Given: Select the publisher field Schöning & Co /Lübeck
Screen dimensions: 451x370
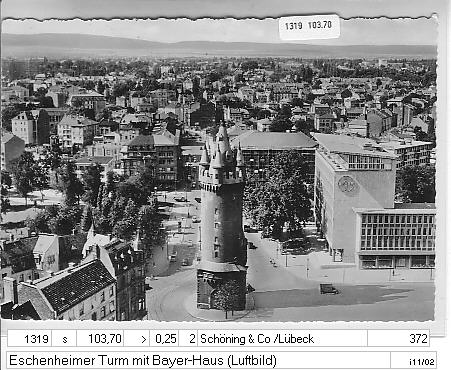Looking at the screenshot, I should [282, 339].
